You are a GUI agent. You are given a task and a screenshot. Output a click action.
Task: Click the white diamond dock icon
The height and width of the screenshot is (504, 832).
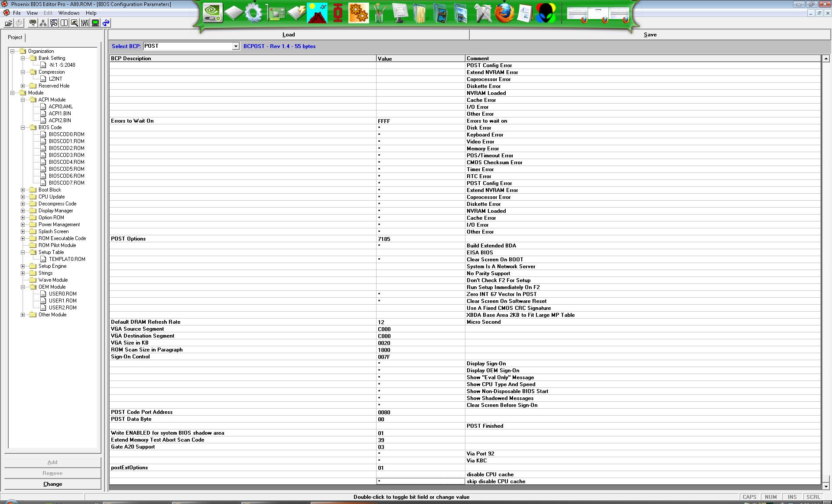coord(234,13)
